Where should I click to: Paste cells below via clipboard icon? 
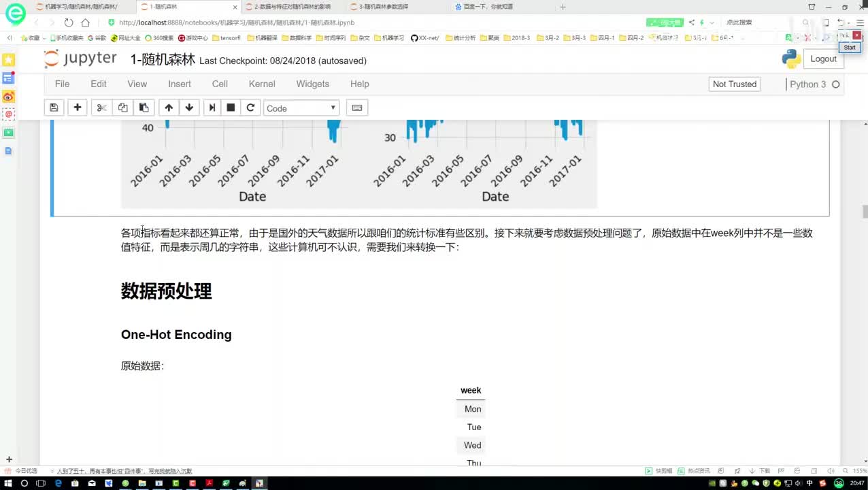tap(144, 108)
